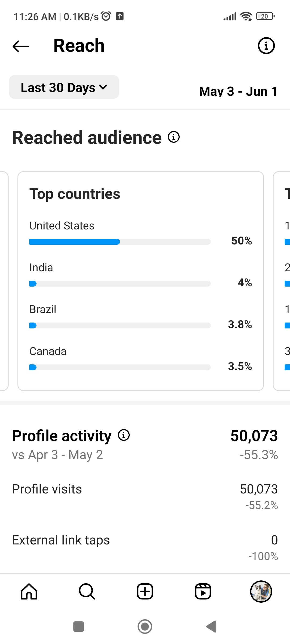Tap Android system back triangle
290x644 pixels.
[211, 627]
